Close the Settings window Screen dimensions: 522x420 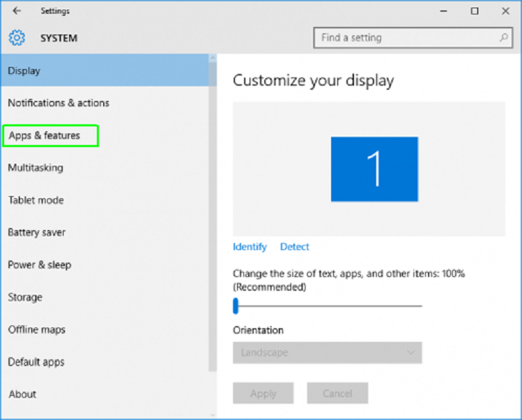pos(505,11)
